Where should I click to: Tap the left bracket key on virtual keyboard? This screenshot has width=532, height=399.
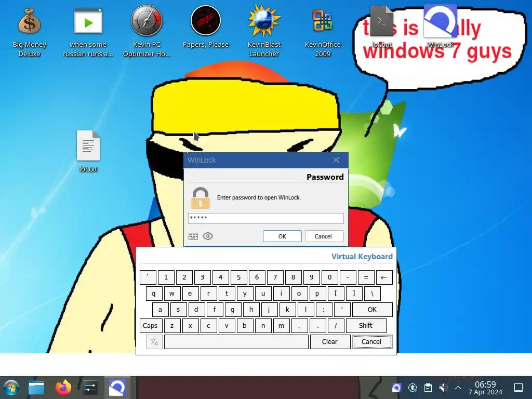pos(336,294)
